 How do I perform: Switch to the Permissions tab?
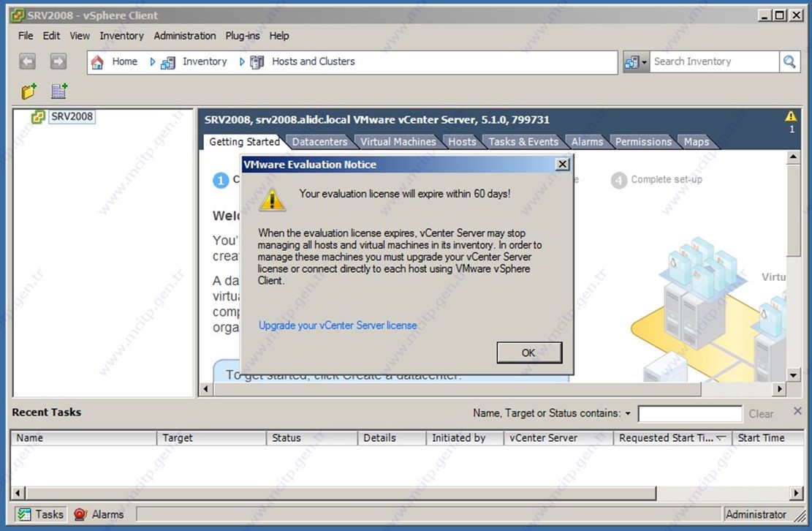643,142
